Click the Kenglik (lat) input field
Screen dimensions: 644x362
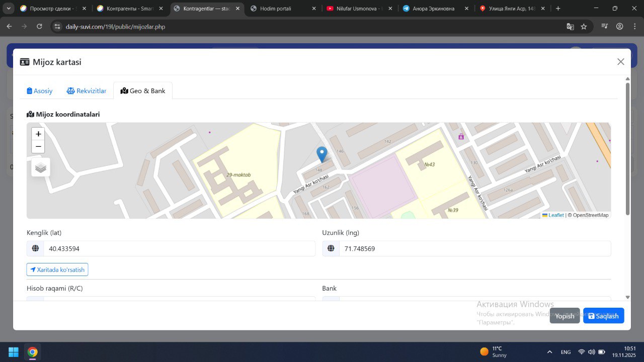click(x=179, y=248)
